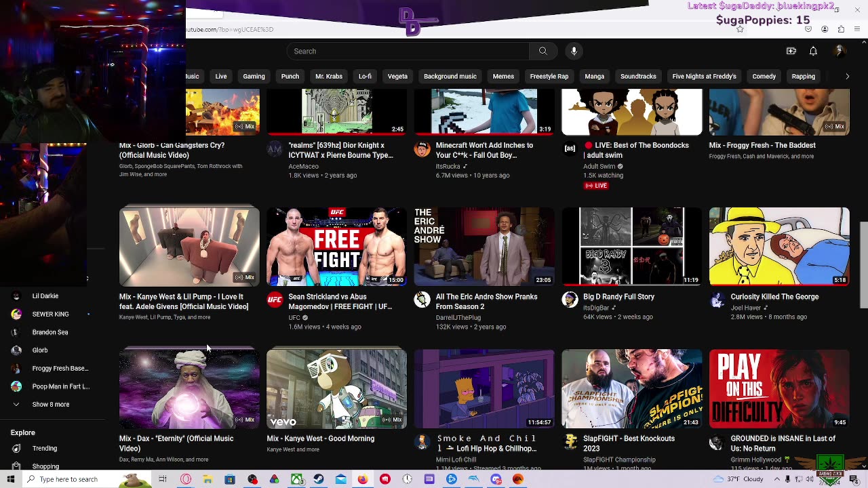The height and width of the screenshot is (488, 868).
Task: Open Brandon Sea subscription channel
Action: (50, 332)
